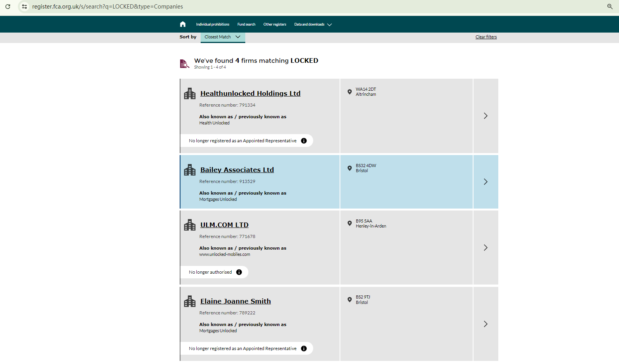Image resolution: width=619 pixels, height=364 pixels.
Task: Open Bailey Associates Ltd via its right chevron
Action: [485, 182]
